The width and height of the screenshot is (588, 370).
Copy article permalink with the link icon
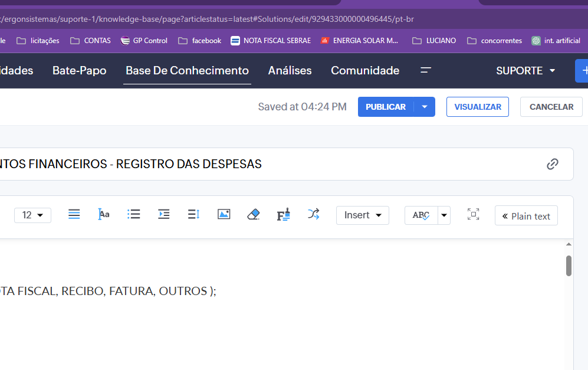(552, 164)
